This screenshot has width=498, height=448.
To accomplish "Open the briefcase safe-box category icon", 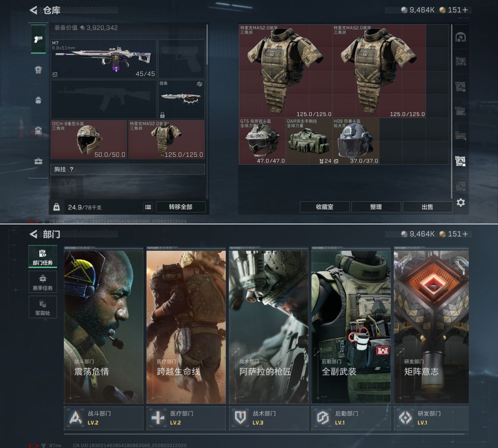I will (38, 161).
